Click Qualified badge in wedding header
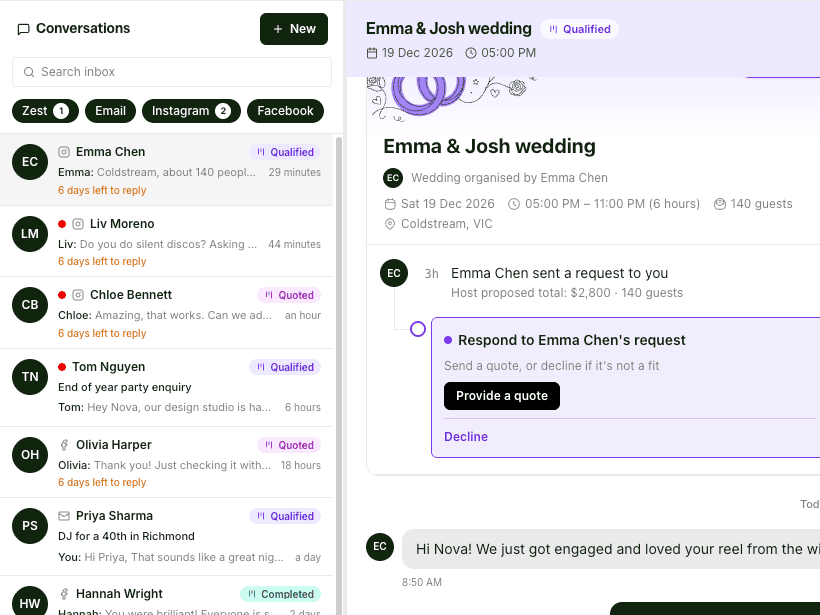 [x=579, y=29]
